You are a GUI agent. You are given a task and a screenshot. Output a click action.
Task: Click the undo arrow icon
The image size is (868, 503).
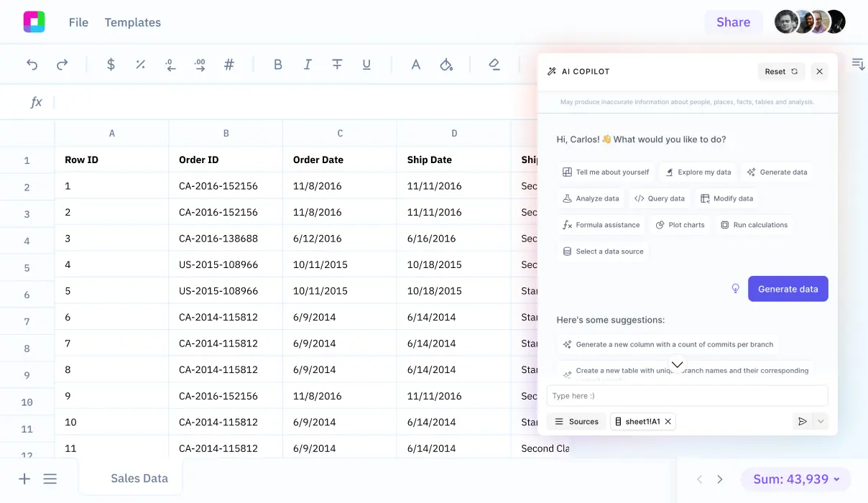point(32,65)
